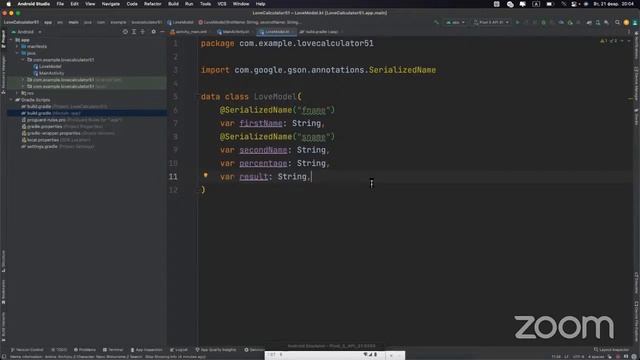
Task: Expand the manifests folder
Action: coord(17,47)
